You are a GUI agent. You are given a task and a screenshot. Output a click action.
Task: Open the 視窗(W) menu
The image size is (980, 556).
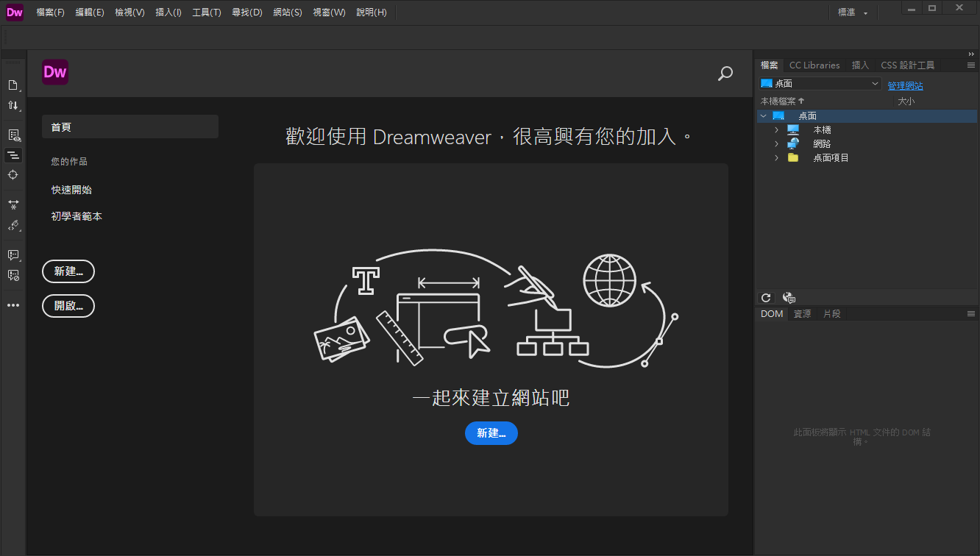click(x=329, y=13)
